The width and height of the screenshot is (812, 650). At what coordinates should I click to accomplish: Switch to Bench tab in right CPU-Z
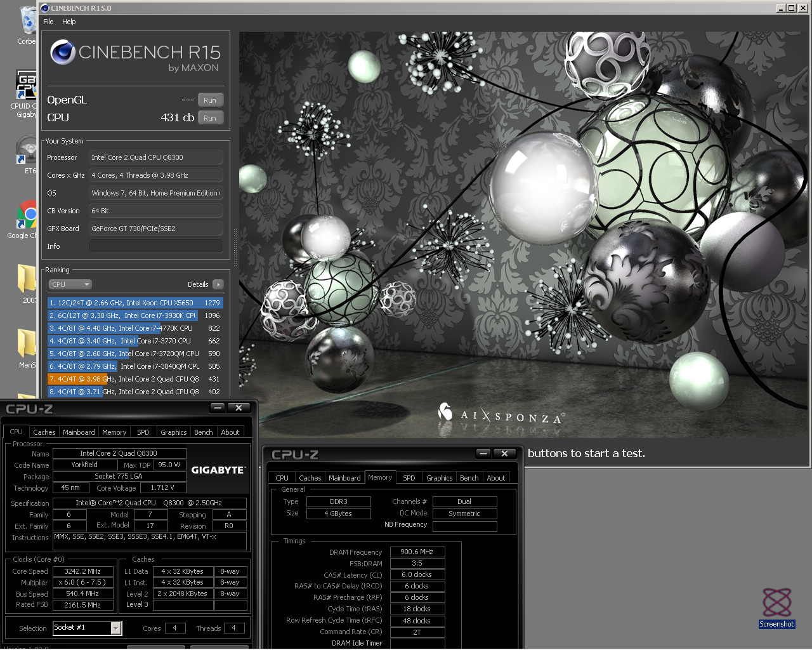(x=469, y=478)
